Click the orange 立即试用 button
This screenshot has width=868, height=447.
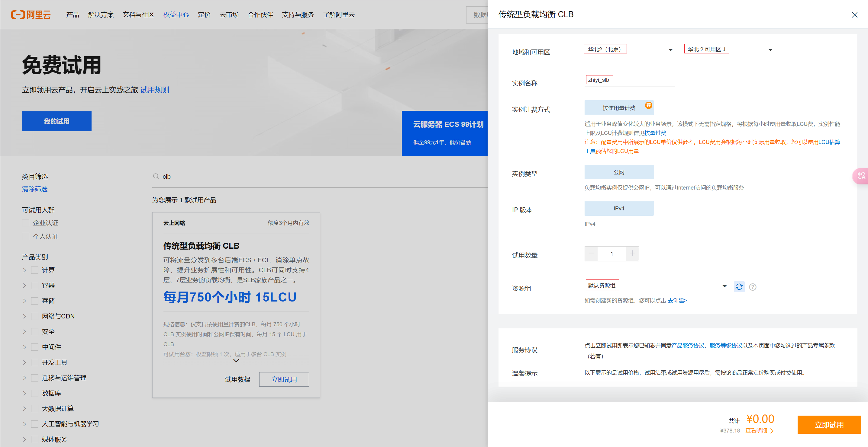[829, 425]
